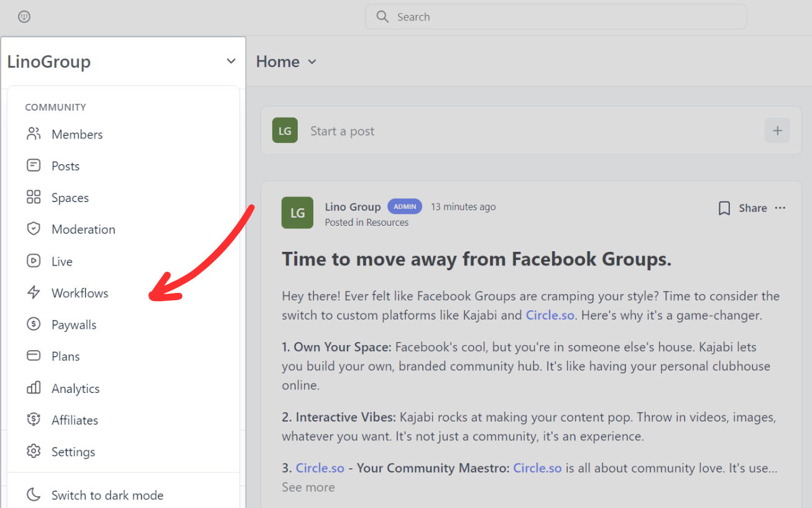Click the ADMIN badge next to Lino Group
The width and height of the screenshot is (812, 508).
(x=405, y=206)
